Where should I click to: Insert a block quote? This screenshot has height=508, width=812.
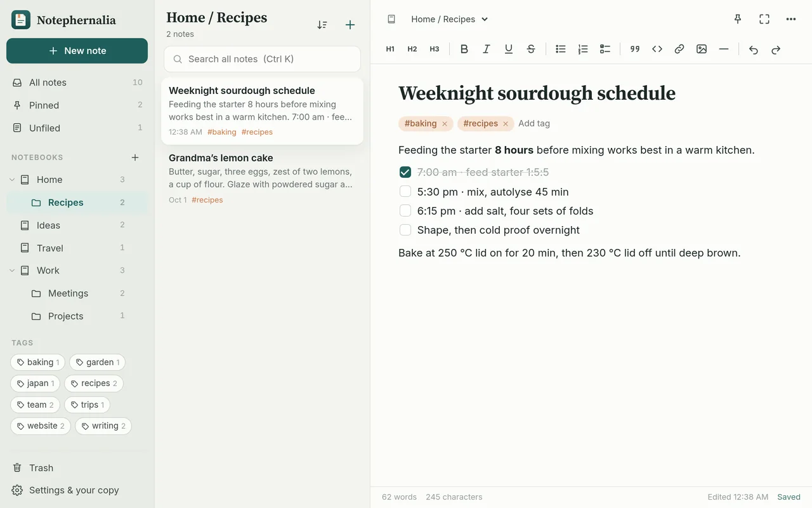tap(635, 49)
